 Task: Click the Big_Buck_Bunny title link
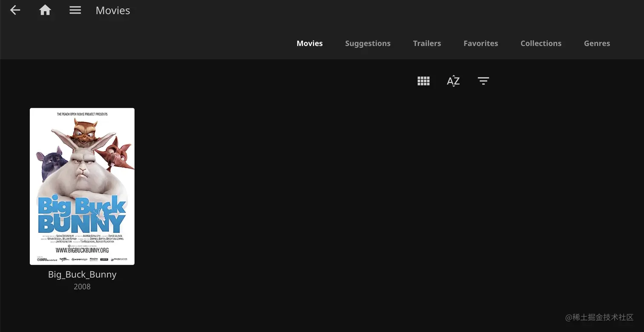pyautogui.click(x=82, y=275)
